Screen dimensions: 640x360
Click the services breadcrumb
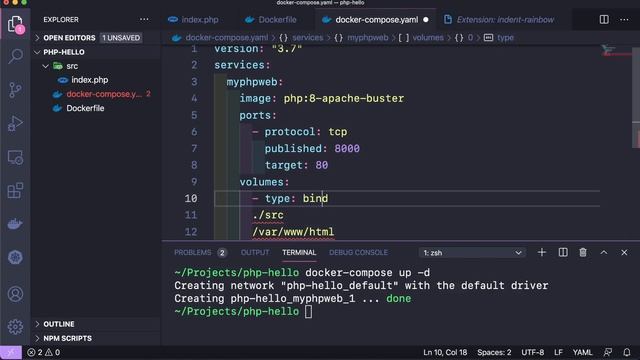(307, 38)
